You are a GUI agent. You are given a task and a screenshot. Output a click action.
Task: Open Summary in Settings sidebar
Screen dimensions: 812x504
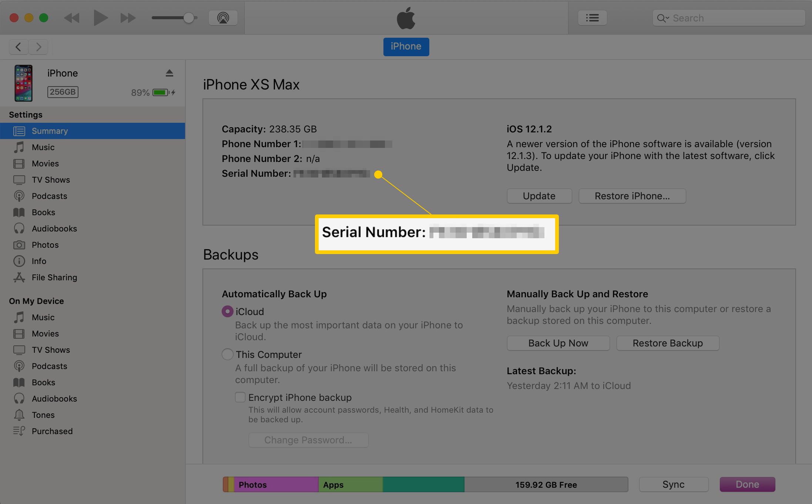pos(93,131)
